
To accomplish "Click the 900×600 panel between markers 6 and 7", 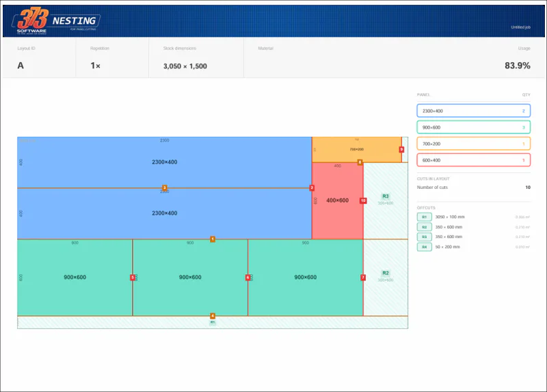I will point(305,278).
